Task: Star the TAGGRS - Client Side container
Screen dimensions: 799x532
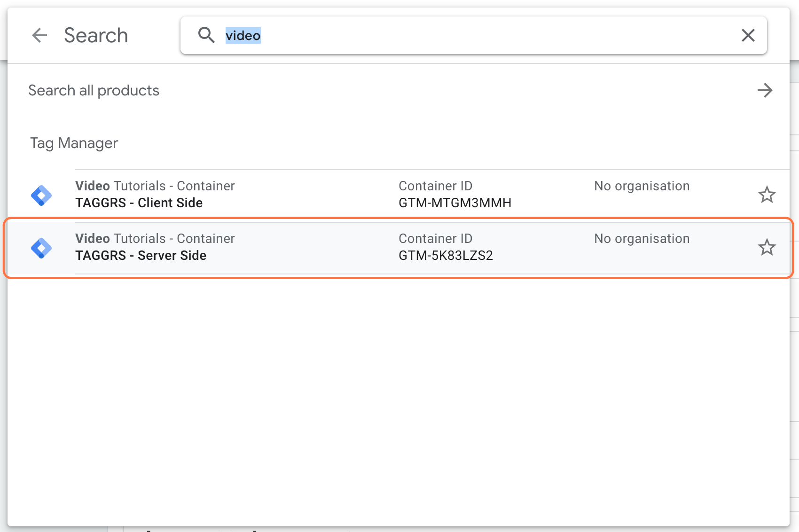Action: tap(767, 195)
